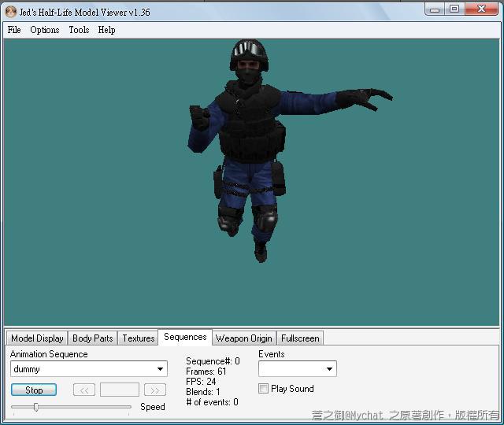Stop the animation playback

coord(34,390)
